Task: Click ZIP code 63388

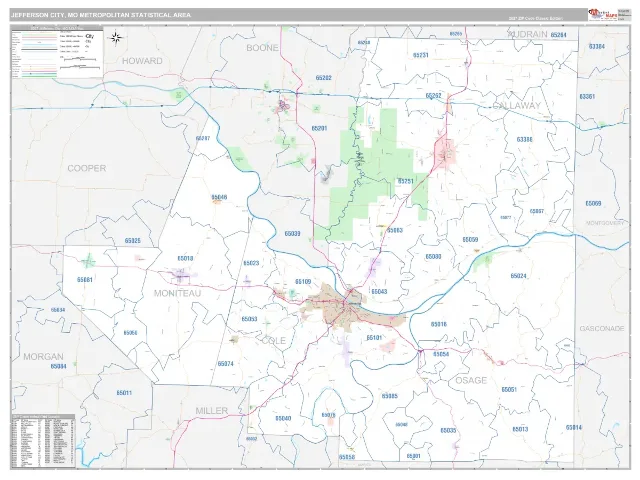Action: [524, 140]
